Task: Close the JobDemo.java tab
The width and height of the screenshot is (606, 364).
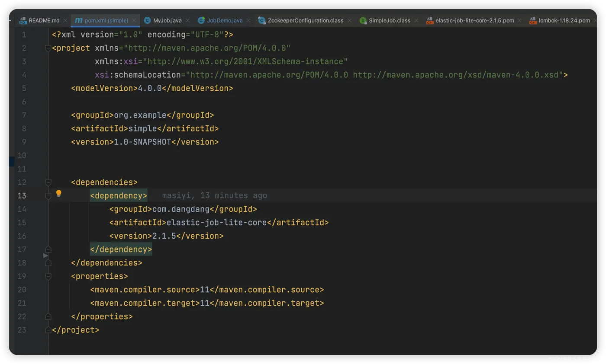Action: [x=249, y=20]
